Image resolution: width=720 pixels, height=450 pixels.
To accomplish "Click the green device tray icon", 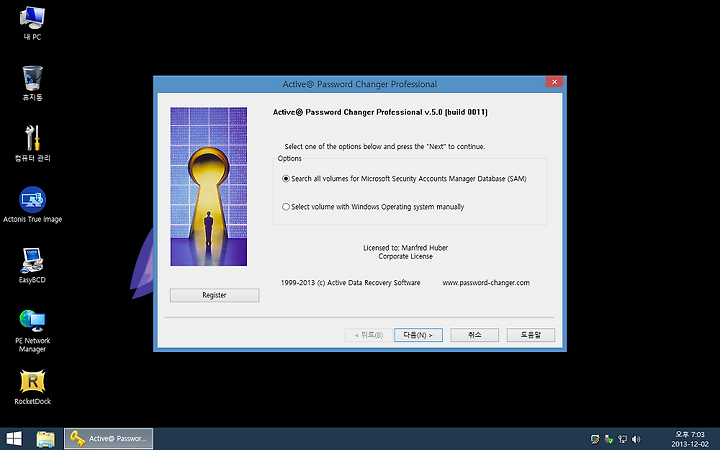I will [x=609, y=439].
